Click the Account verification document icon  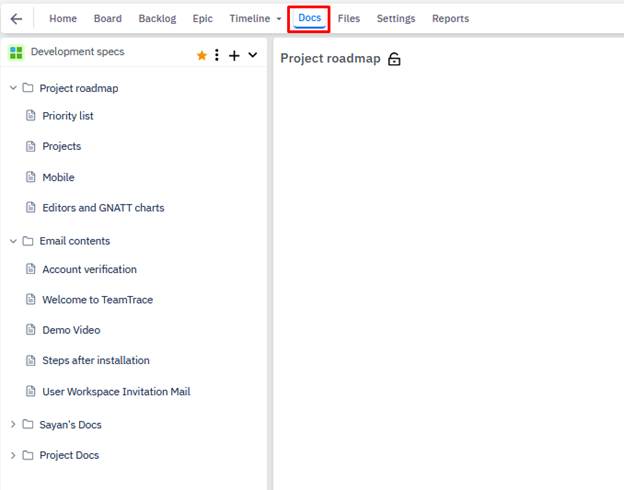[x=31, y=269]
